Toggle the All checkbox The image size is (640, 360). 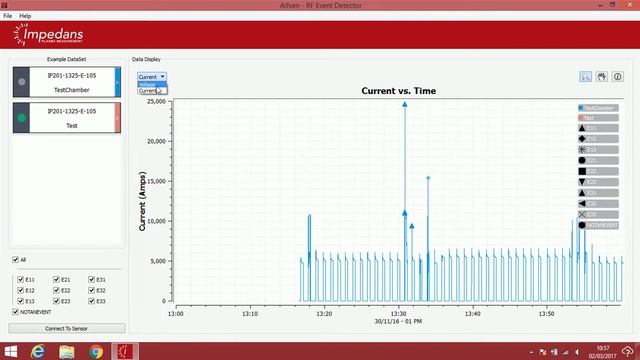coord(16,260)
